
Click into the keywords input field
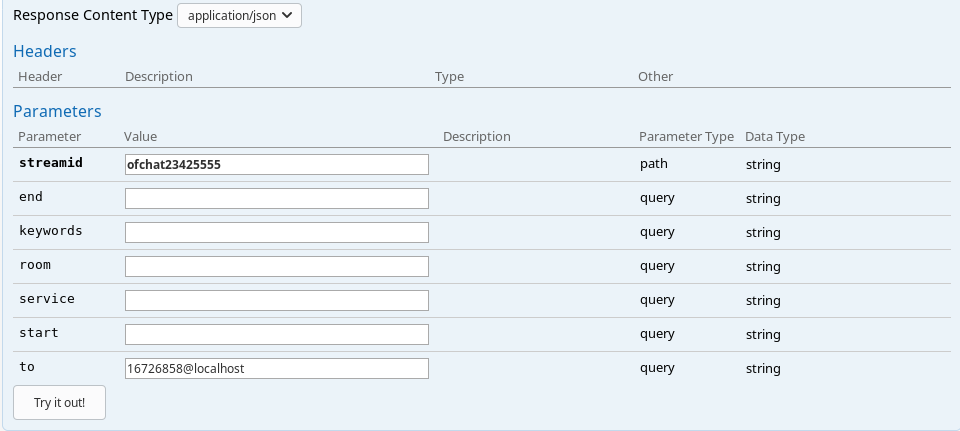pos(276,232)
